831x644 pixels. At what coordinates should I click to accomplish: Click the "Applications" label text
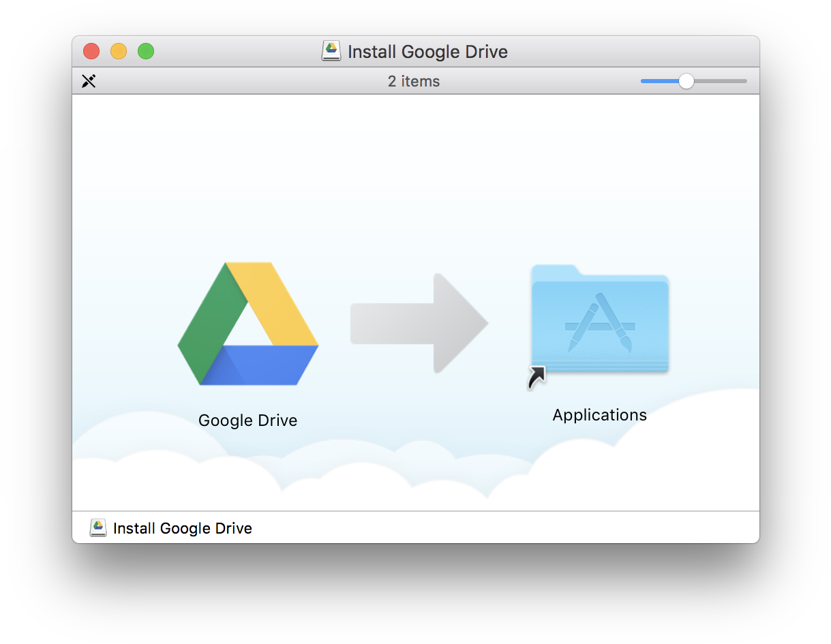pos(600,415)
